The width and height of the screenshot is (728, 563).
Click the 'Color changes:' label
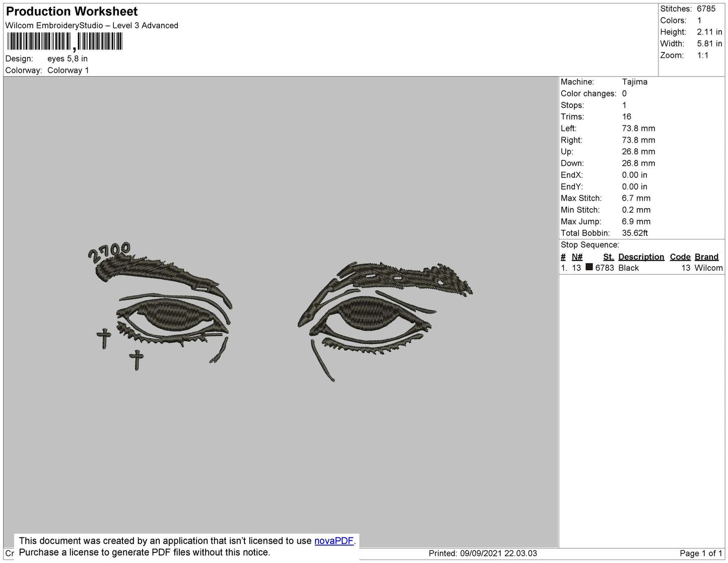(x=588, y=93)
